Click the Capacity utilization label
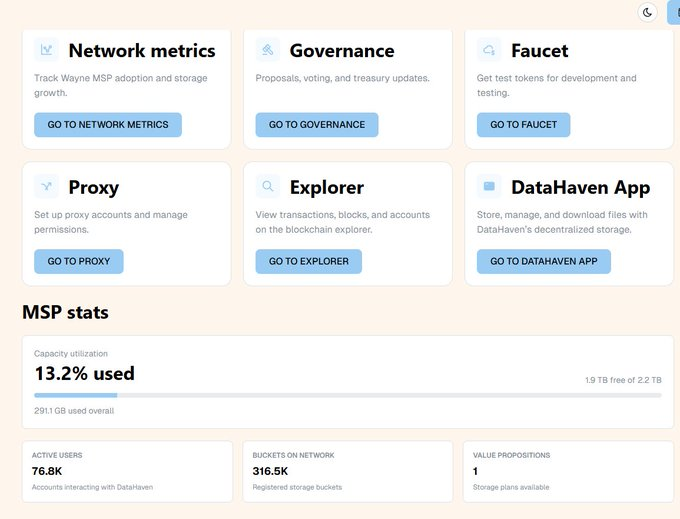Screen dimensions: 680x519 [71, 354]
